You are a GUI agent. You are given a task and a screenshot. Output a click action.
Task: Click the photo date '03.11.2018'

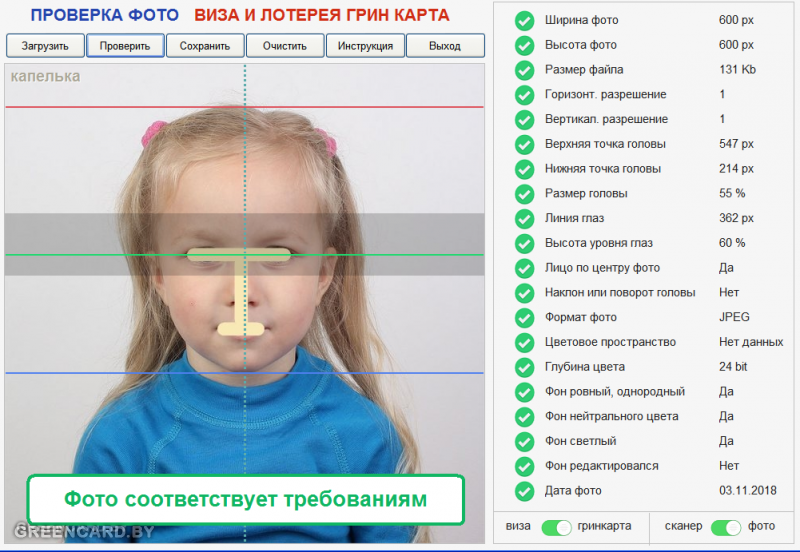tap(748, 490)
